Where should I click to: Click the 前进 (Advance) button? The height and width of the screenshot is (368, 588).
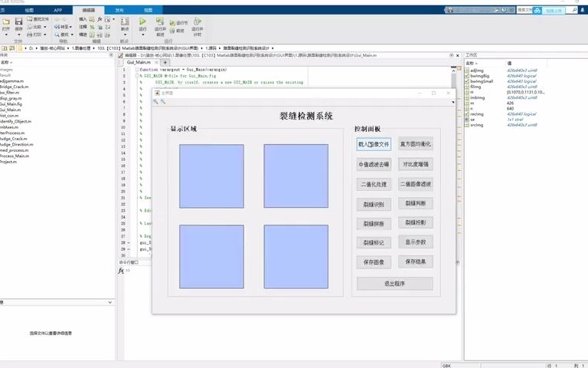(177, 31)
